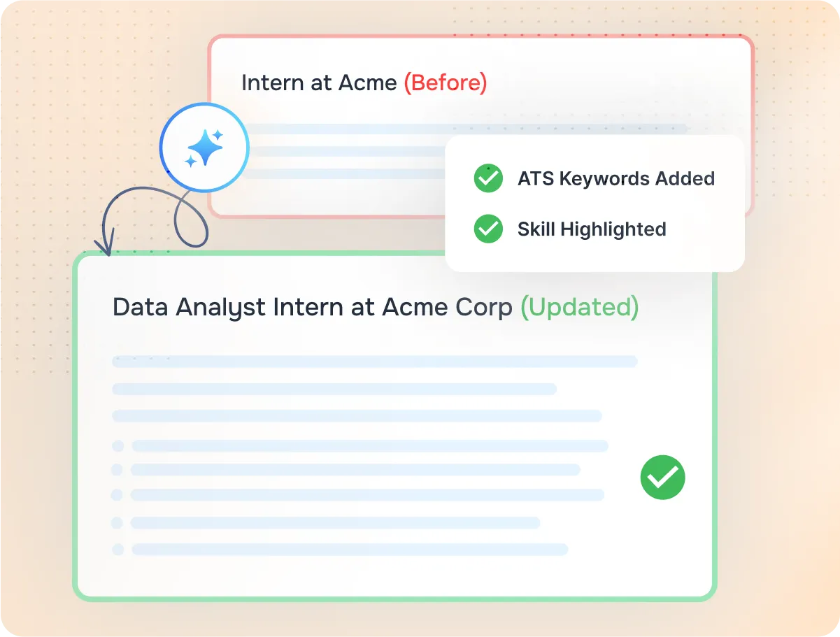The width and height of the screenshot is (840, 637).
Task: Click the third bullet dot in Updated card
Action: click(x=118, y=495)
